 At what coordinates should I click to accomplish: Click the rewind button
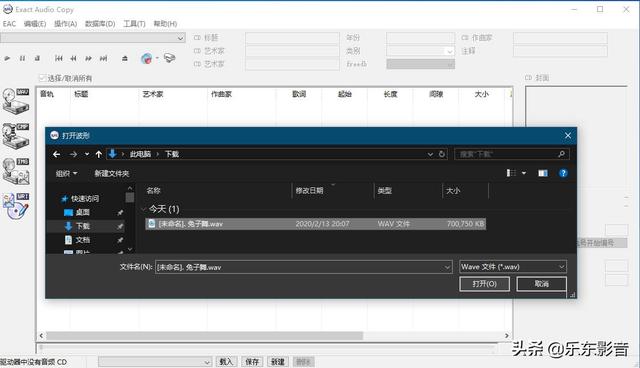pyautogui.click(x=73, y=58)
